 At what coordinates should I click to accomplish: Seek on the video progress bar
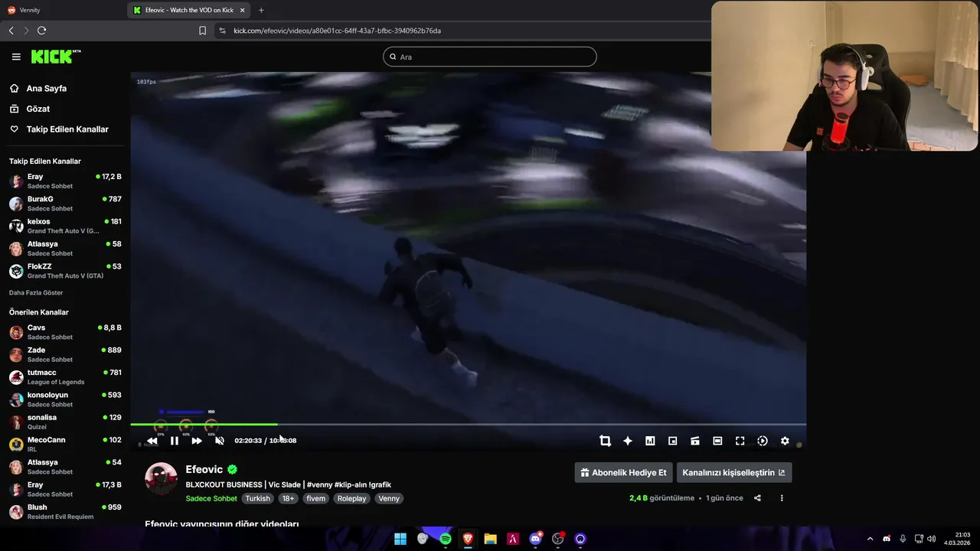[468, 424]
